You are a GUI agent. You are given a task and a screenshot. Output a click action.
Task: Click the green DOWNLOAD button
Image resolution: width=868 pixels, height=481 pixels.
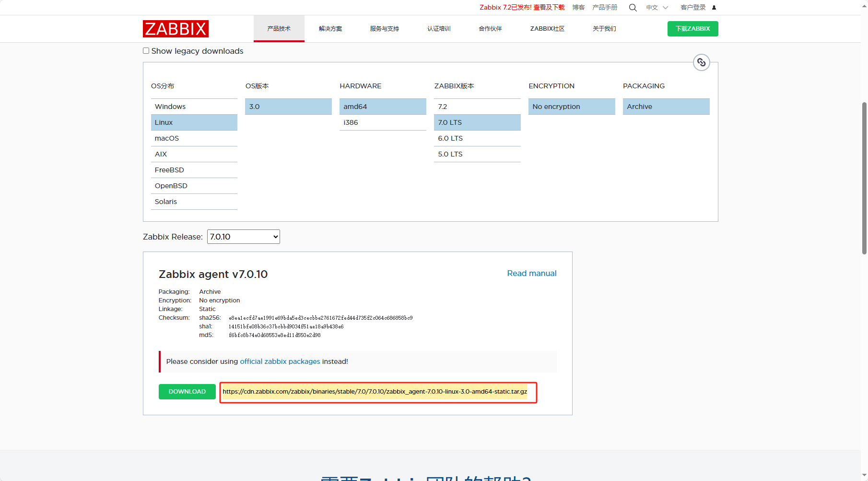(187, 392)
